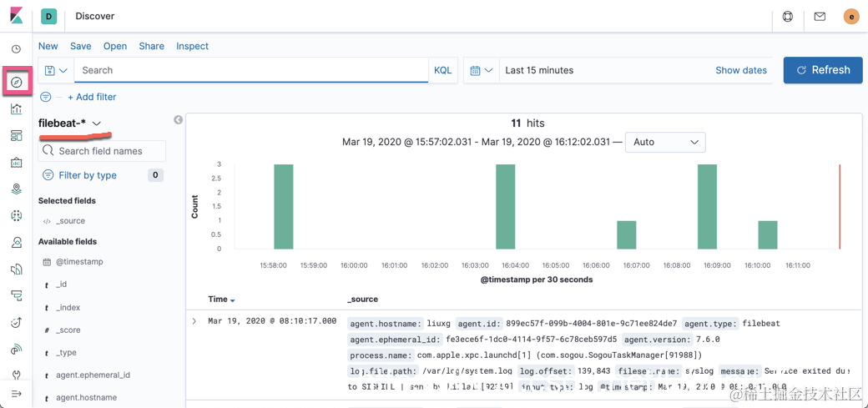Screen dimensions: 868x408
Task: Open Machine Learning icon in sidebar
Action: (17, 216)
